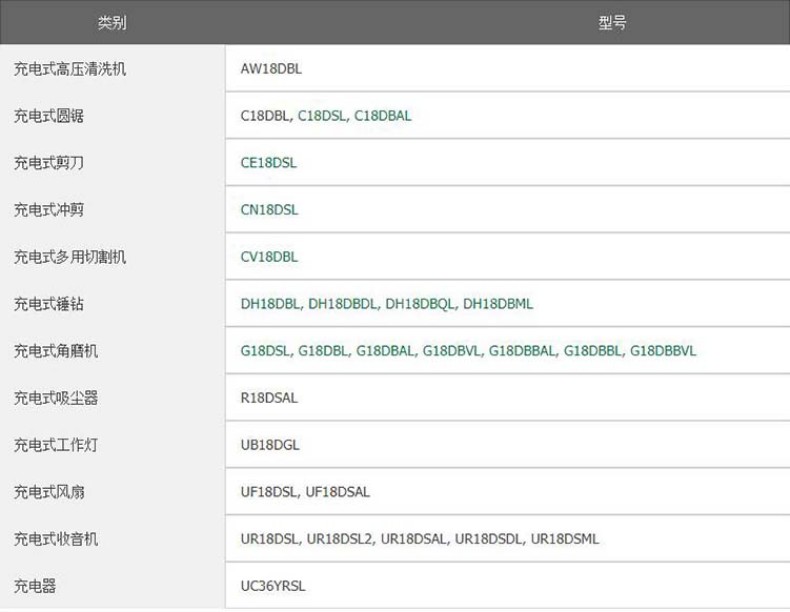Open the CV18DBL multi-tool link

269,257
